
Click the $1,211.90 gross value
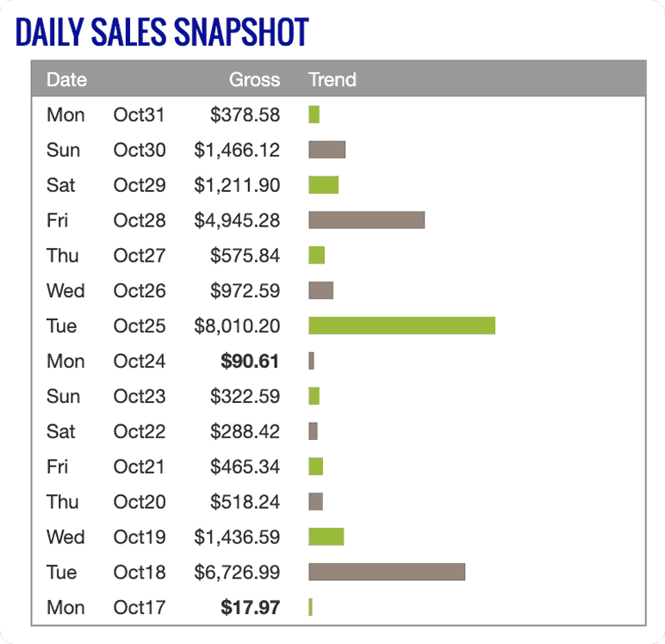(237, 185)
